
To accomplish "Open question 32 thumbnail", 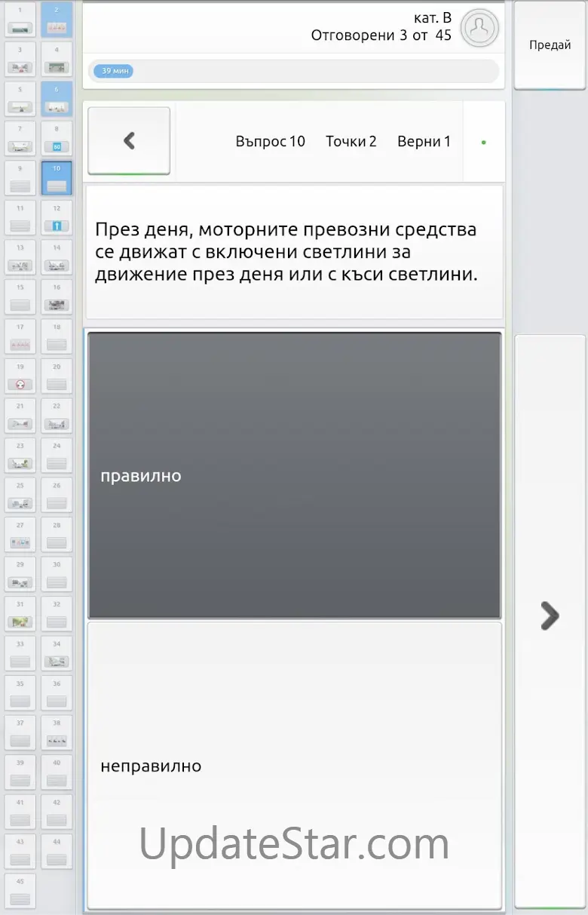I will tap(57, 613).
